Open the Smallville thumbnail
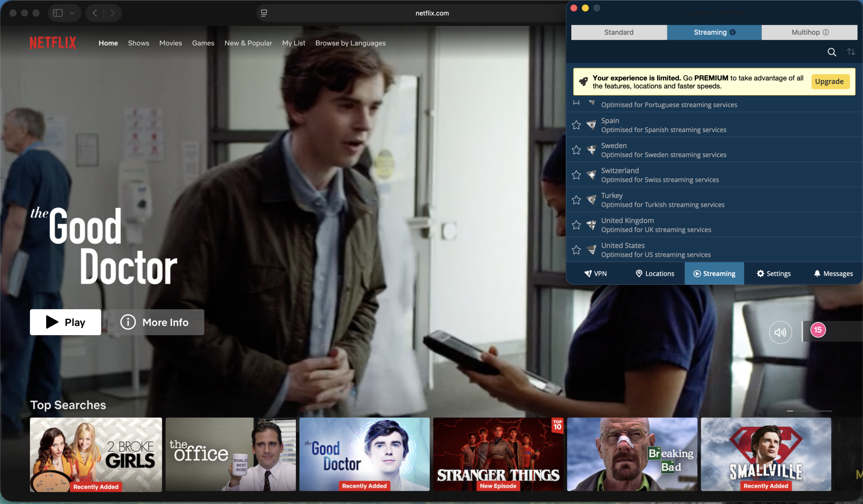Image resolution: width=863 pixels, height=504 pixels. [766, 454]
